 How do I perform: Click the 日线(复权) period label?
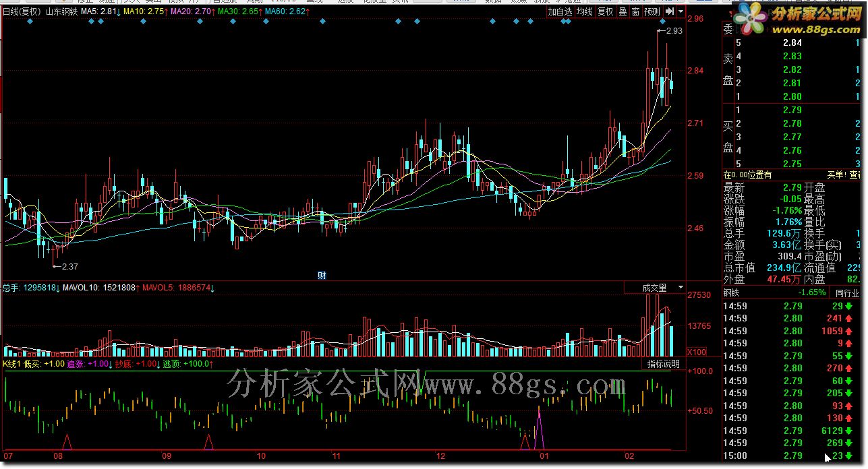click(x=22, y=11)
